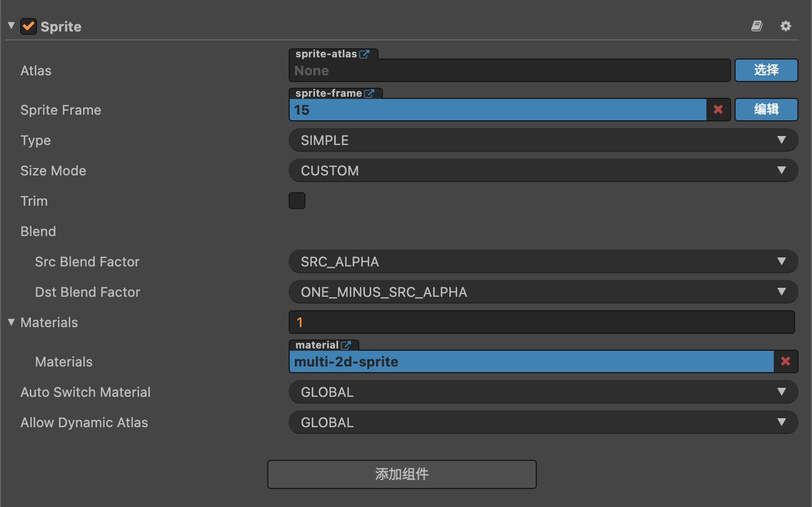The height and width of the screenshot is (507, 812).
Task: Open the Src Blend Factor dropdown
Action: tap(543, 261)
